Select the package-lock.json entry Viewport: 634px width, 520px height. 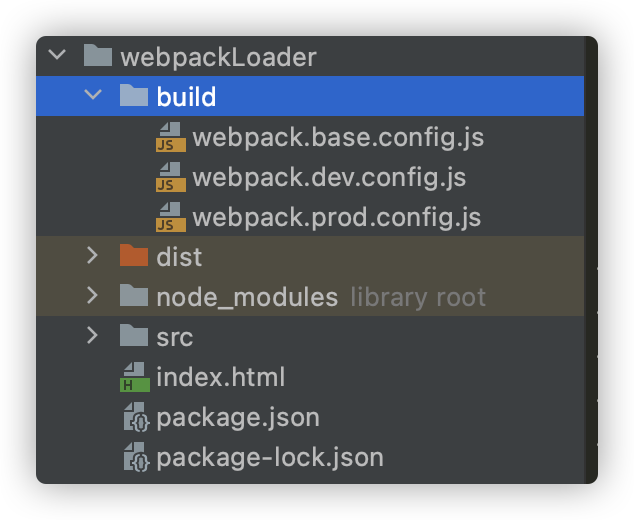click(x=310, y=457)
